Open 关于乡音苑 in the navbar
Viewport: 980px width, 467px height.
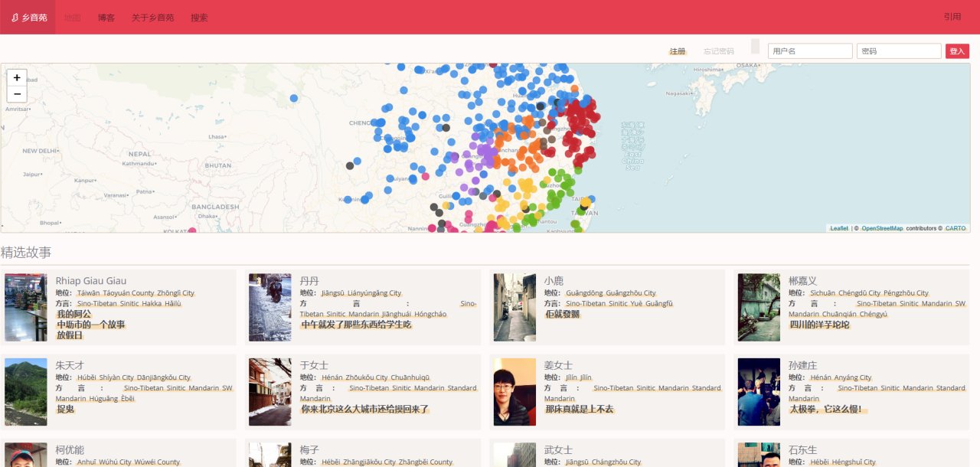(x=152, y=17)
